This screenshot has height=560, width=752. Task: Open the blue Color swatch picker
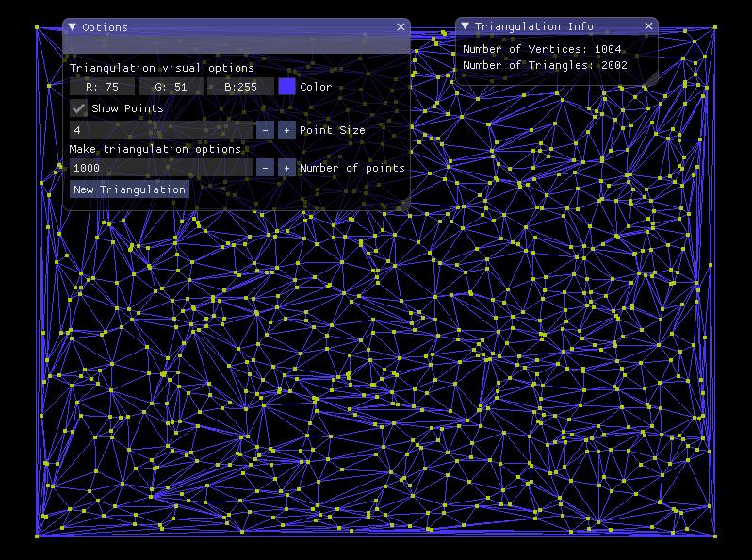pos(286,87)
